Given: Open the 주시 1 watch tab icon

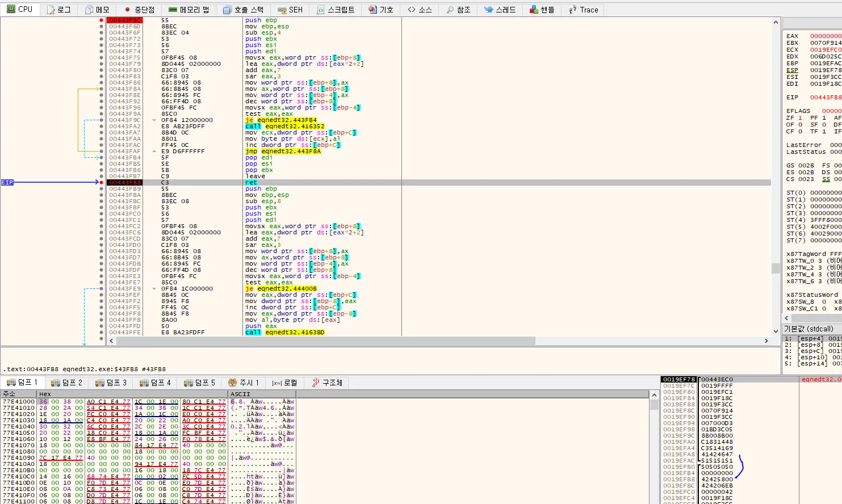Looking at the screenshot, I should 232,383.
